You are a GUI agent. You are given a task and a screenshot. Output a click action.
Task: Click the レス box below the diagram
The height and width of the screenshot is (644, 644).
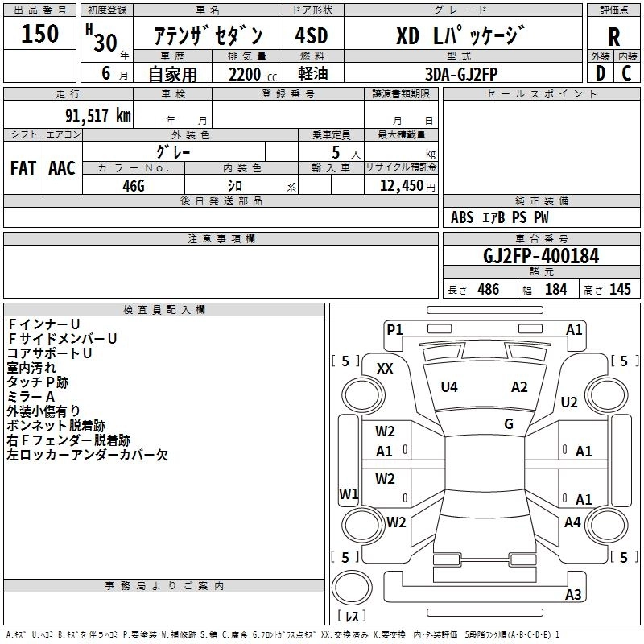tap(352, 617)
